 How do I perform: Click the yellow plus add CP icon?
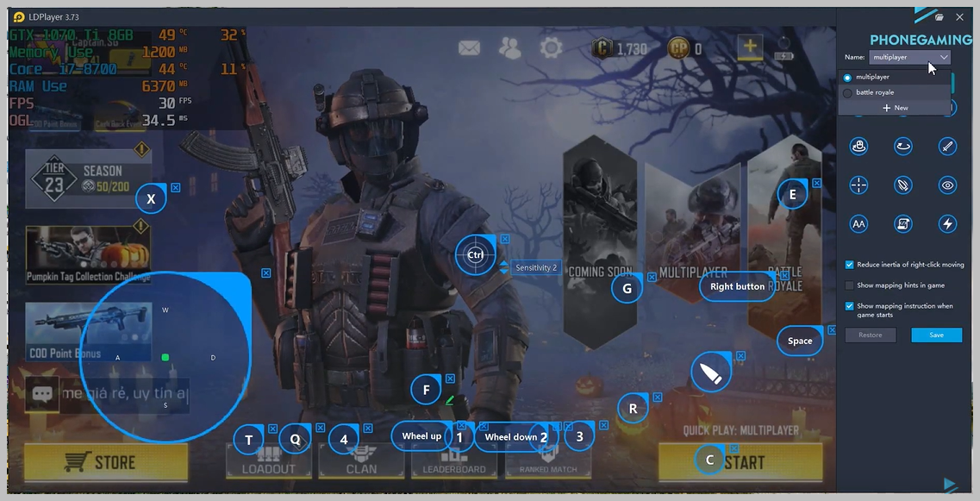(x=750, y=47)
